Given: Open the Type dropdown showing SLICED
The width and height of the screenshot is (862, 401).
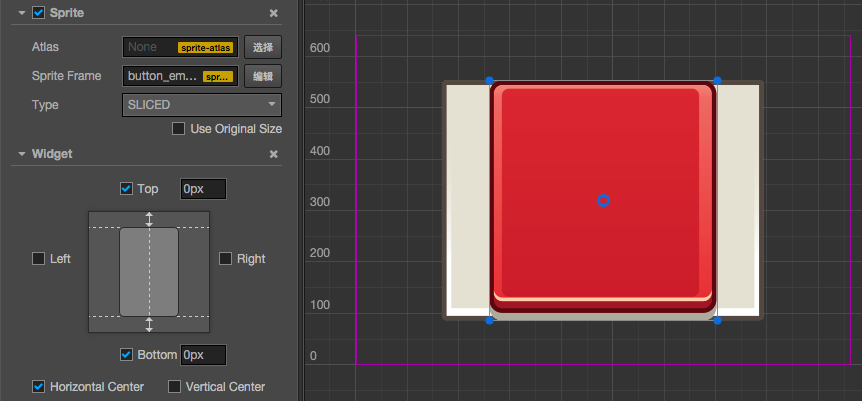Looking at the screenshot, I should click(x=202, y=105).
